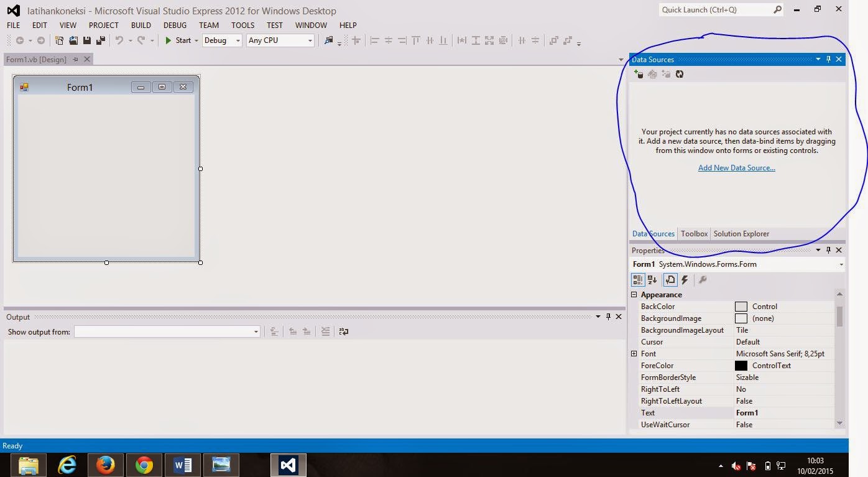
Task: Click the Align Bottoms layout icon
Action: coord(443,40)
